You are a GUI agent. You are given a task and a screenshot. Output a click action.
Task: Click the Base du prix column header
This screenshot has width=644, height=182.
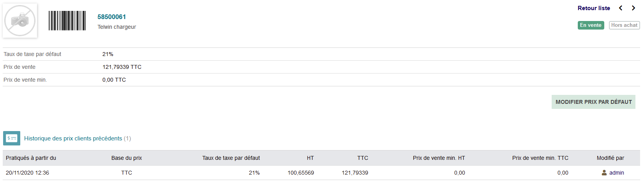pyautogui.click(x=127, y=158)
